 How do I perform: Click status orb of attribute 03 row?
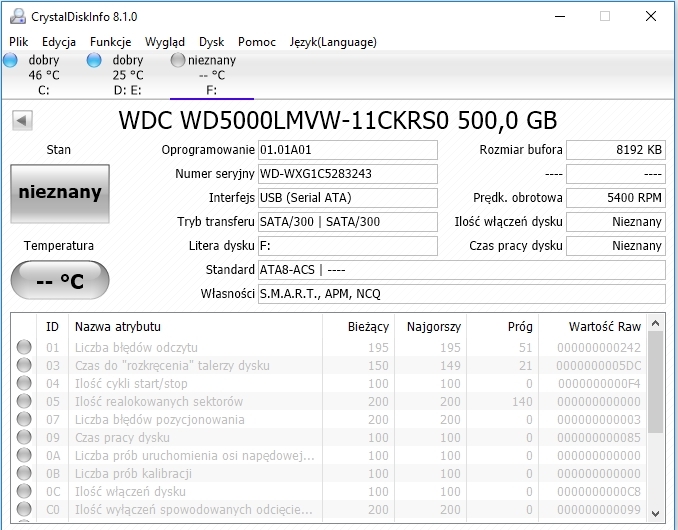(x=24, y=365)
